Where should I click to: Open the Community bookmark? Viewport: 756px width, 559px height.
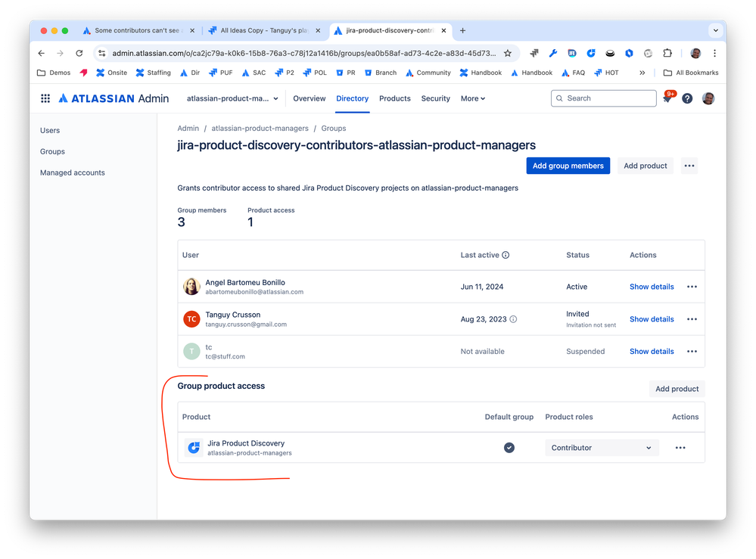click(x=428, y=73)
